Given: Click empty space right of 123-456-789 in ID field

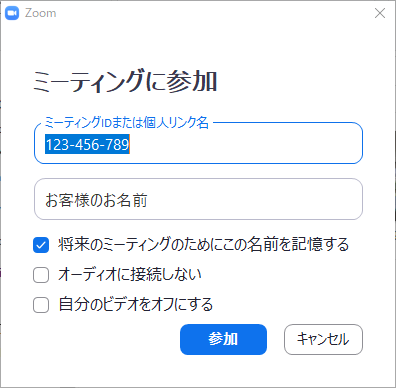Looking at the screenshot, I should pyautogui.click(x=245, y=144).
